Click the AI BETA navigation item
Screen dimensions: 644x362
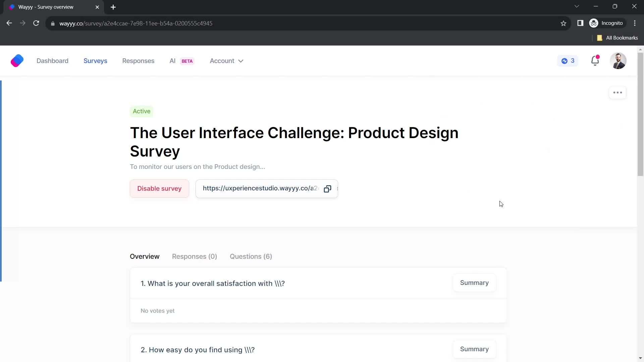click(181, 61)
